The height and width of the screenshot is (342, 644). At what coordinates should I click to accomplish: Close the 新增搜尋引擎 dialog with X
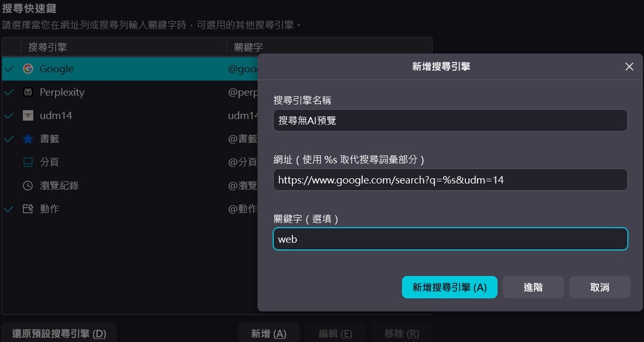pyautogui.click(x=630, y=67)
